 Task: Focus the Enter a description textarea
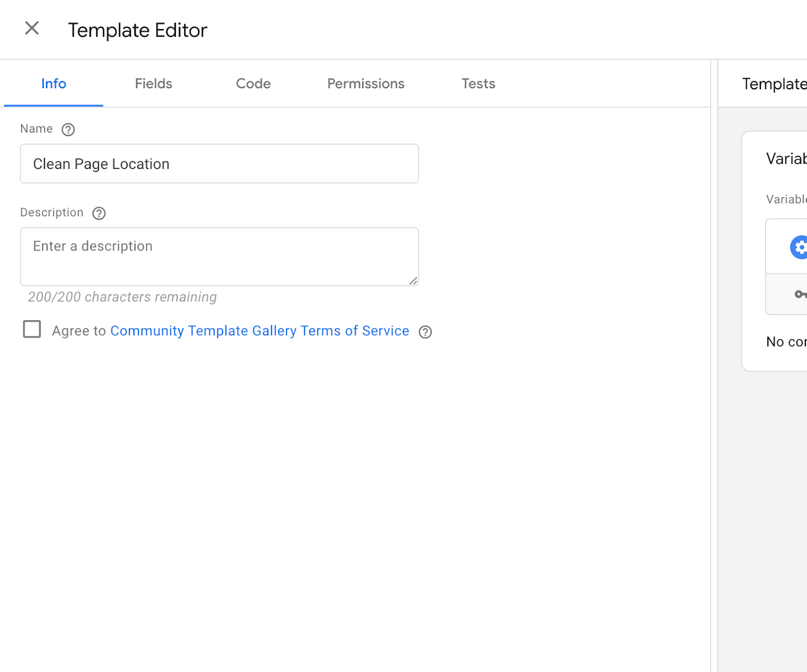click(x=219, y=257)
